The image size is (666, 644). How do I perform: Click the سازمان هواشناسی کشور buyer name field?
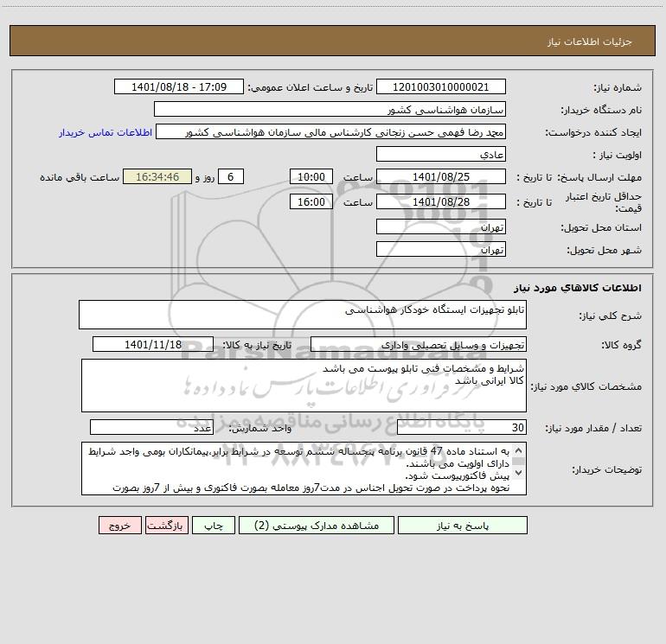click(x=330, y=109)
